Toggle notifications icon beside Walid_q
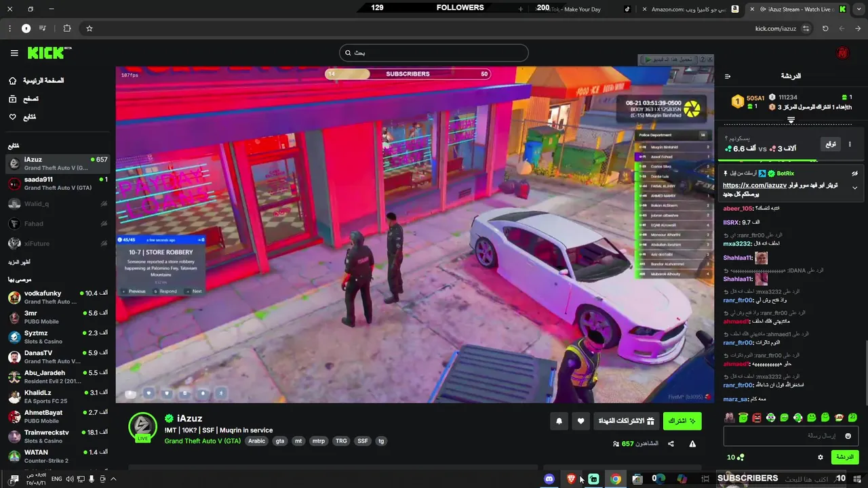The height and width of the screenshot is (488, 868). 104,204
